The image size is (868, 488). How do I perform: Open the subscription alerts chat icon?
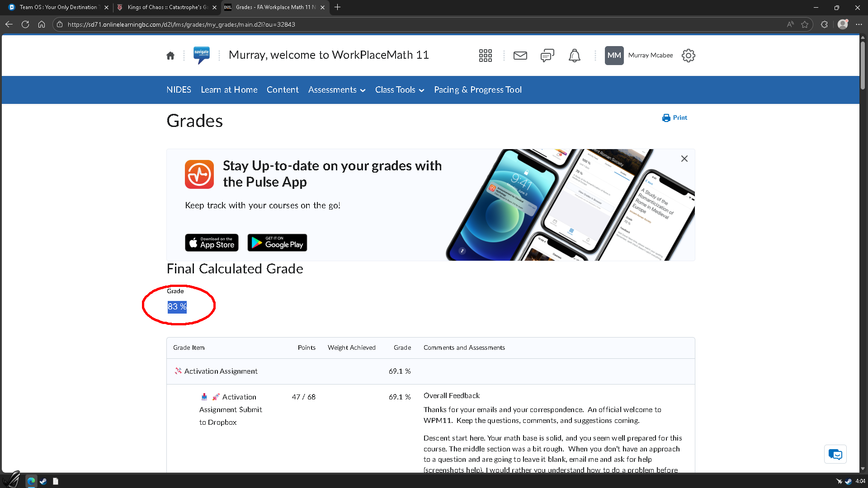547,56
